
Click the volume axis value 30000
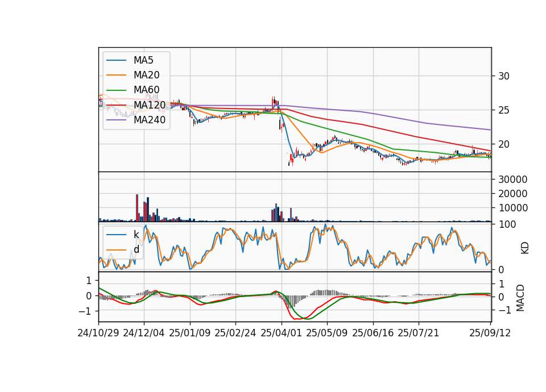(512, 180)
